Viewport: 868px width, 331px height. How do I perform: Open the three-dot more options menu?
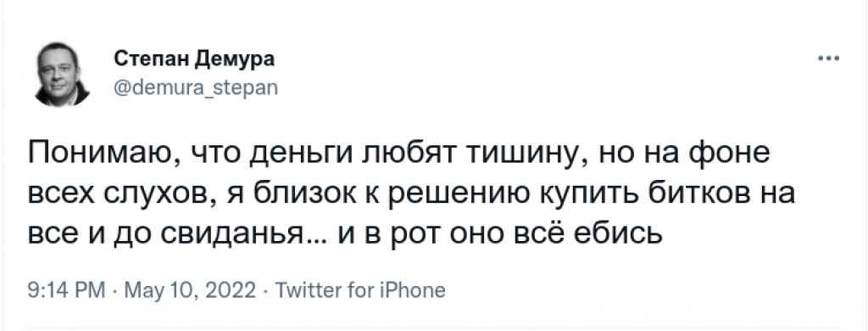(829, 58)
